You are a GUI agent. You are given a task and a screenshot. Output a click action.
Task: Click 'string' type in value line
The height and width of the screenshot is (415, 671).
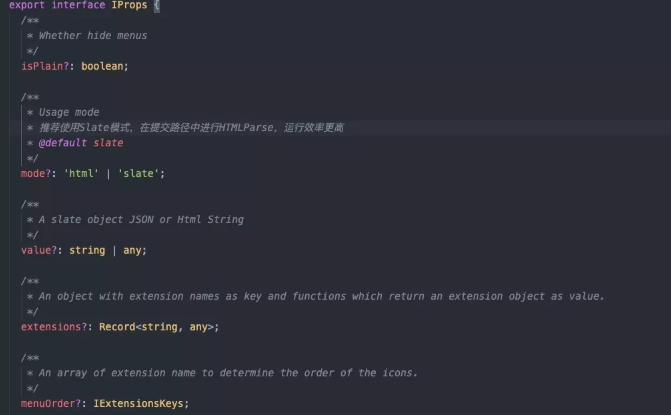coord(87,250)
